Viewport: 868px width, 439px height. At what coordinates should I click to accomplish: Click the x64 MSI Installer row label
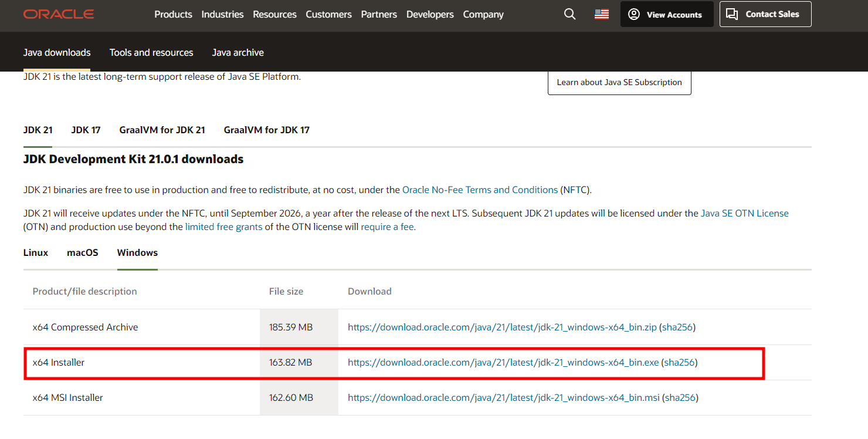(x=67, y=397)
